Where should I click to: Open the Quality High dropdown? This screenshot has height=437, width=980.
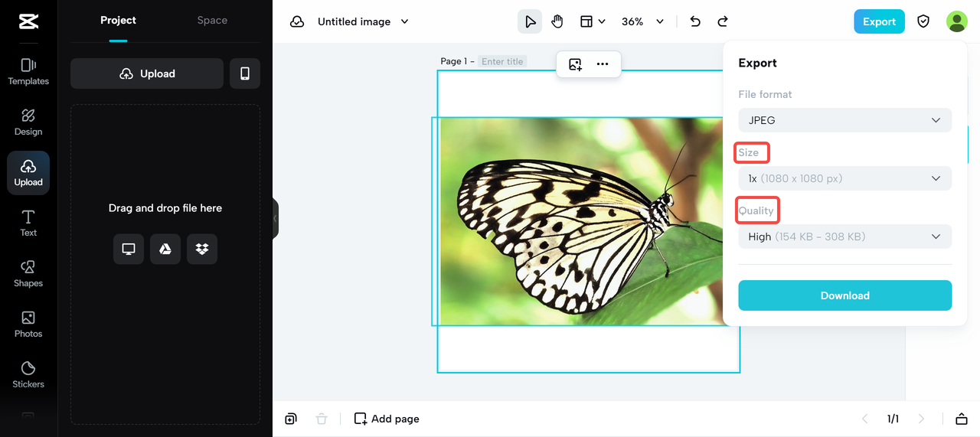coord(845,236)
